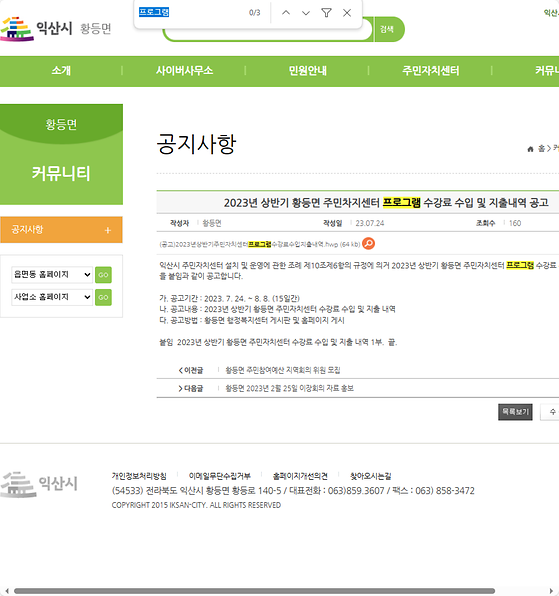The image size is (559, 596).
Task: Click GO next to 읍면동 홈페이지
Action: click(x=103, y=275)
